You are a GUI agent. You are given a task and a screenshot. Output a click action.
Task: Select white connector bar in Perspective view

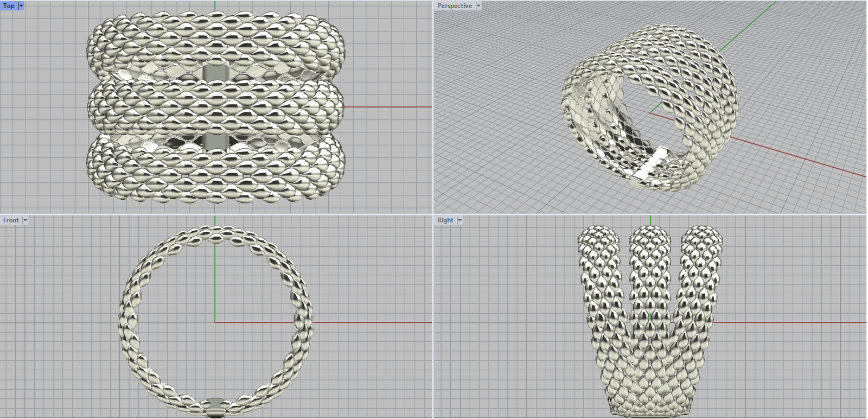click(x=652, y=164)
